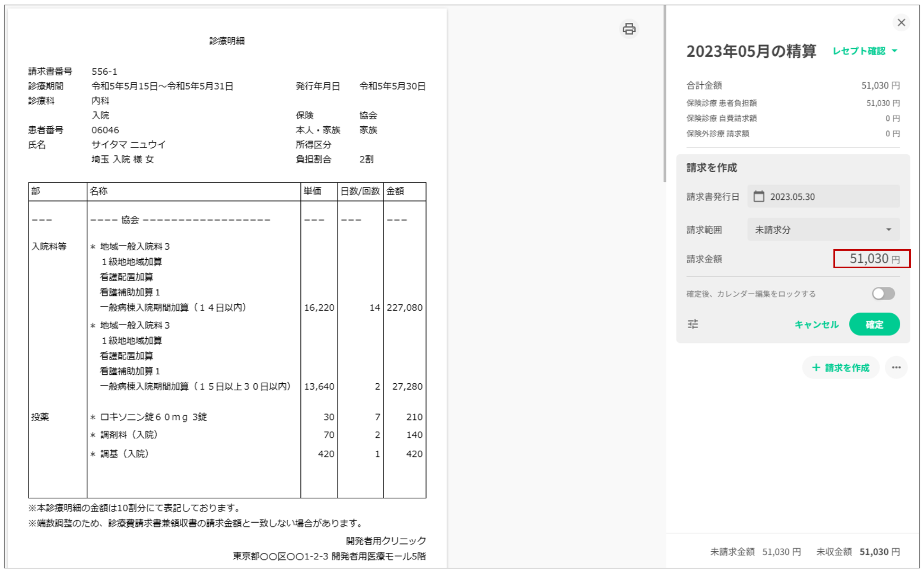Close the 2023年05月の精算 panel

click(x=901, y=23)
